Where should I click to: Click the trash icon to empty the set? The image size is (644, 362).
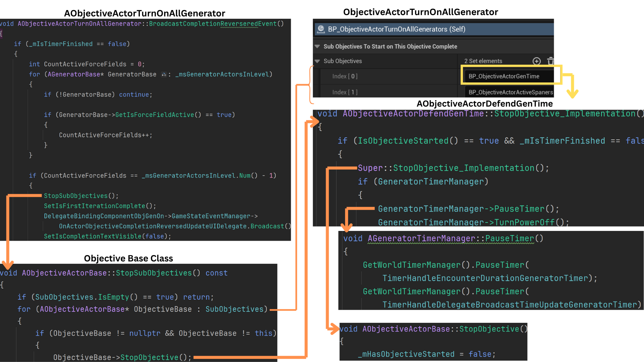tap(550, 61)
